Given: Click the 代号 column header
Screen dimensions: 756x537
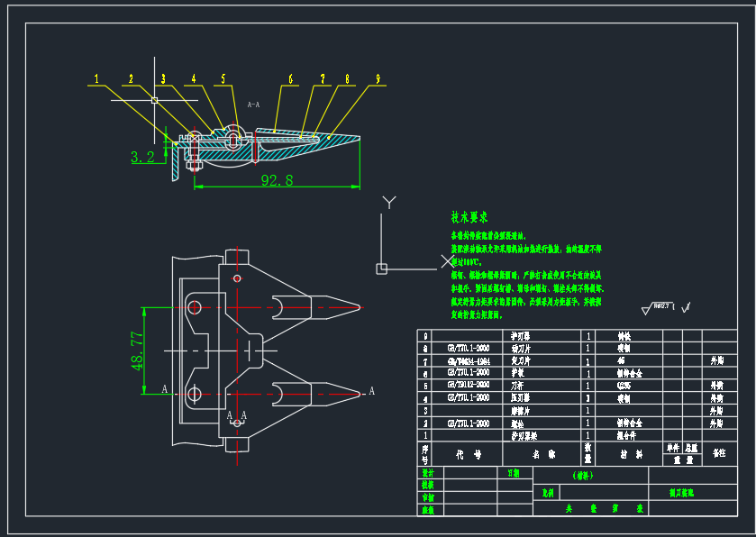Looking at the screenshot, I should [x=469, y=454].
